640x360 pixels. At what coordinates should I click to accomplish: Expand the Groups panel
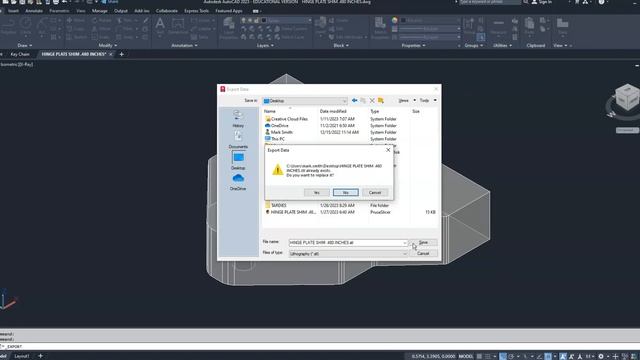coord(473,46)
